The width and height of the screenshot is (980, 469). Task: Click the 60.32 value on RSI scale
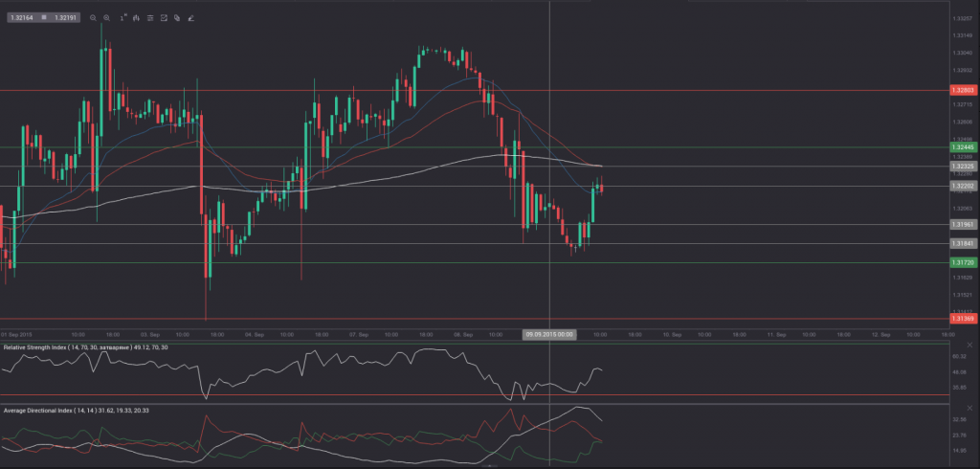[959, 356]
